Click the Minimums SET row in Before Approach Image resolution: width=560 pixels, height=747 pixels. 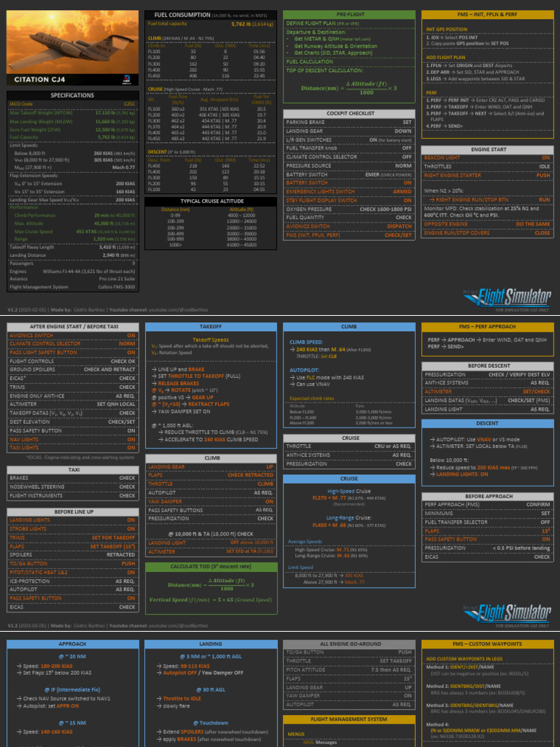488,514
